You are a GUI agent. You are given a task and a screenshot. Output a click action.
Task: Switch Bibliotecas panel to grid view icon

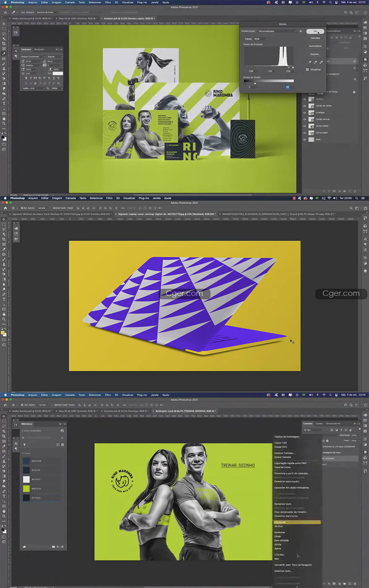62,445
